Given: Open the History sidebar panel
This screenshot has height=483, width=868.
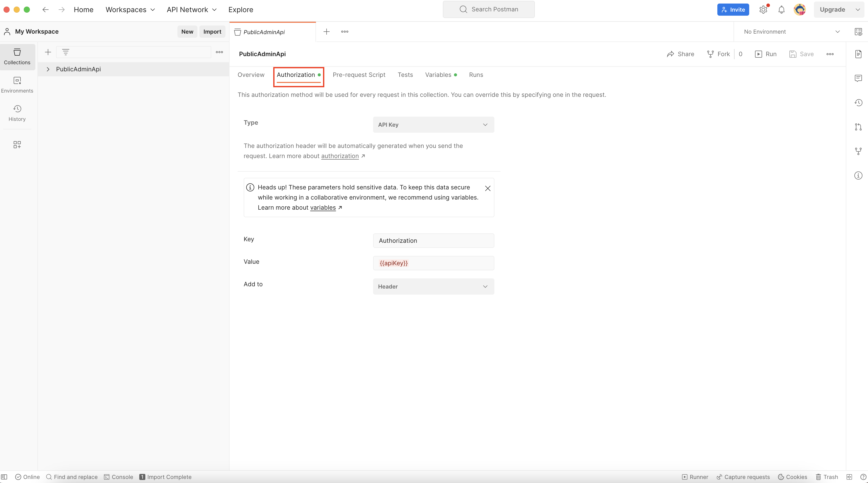Looking at the screenshot, I should (x=17, y=113).
